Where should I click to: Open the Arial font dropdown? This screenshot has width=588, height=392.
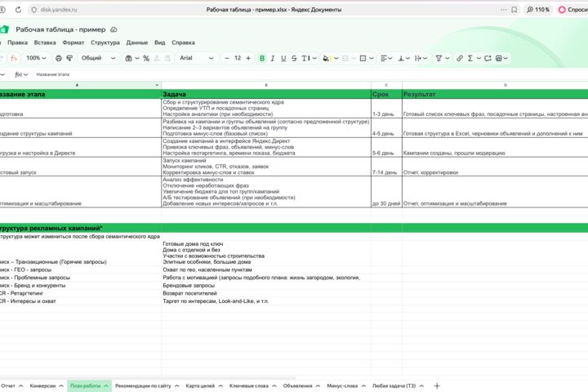[x=197, y=58]
